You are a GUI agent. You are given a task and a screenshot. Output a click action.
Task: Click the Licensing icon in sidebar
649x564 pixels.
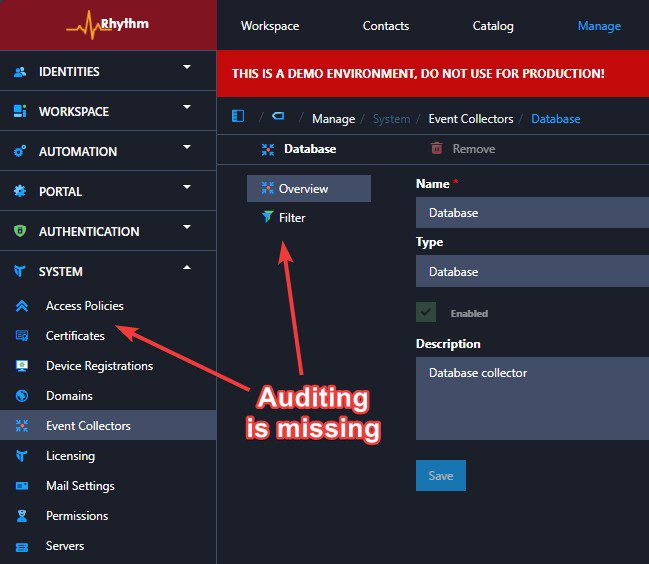[x=21, y=456]
